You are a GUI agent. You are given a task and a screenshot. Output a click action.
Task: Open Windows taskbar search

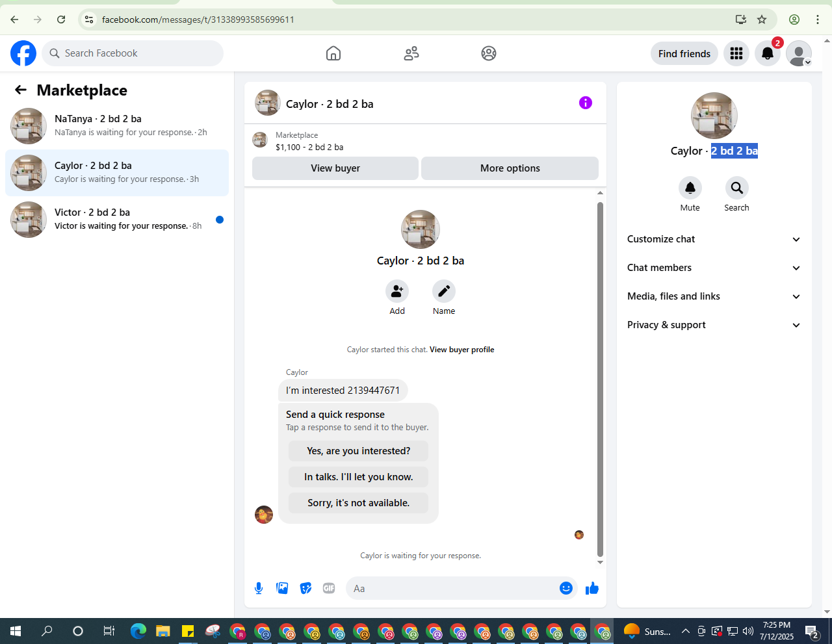47,631
